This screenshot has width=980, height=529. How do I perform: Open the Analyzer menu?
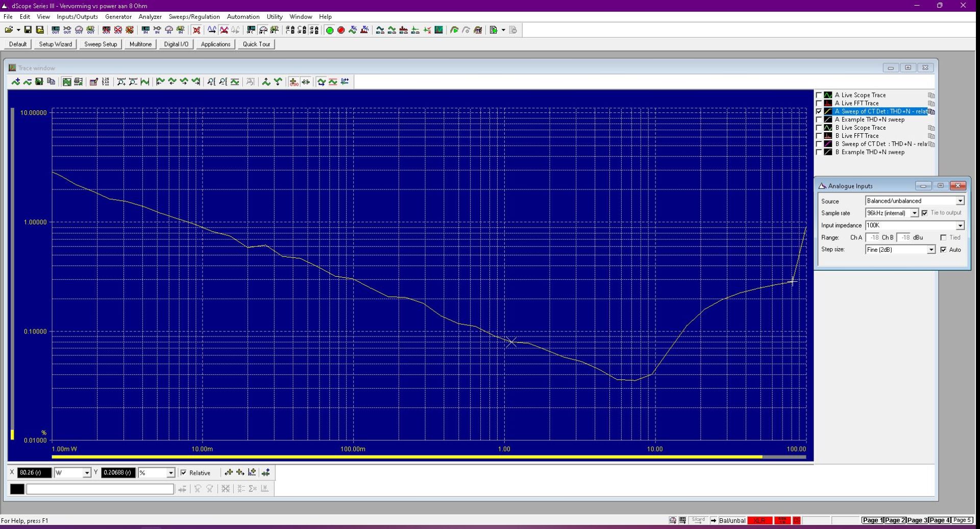tap(150, 17)
